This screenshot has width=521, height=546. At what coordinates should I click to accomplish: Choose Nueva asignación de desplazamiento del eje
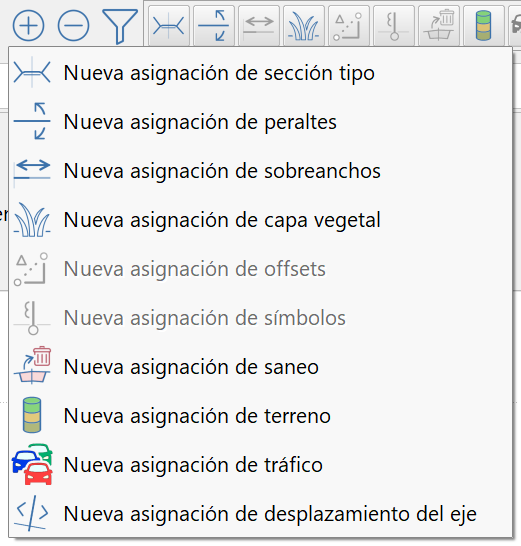coord(260,514)
